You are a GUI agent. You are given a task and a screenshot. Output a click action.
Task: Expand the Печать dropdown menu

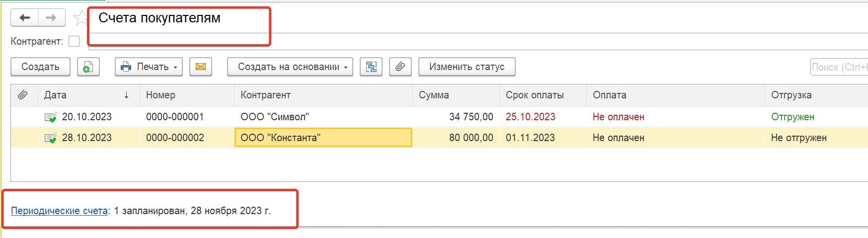[149, 67]
